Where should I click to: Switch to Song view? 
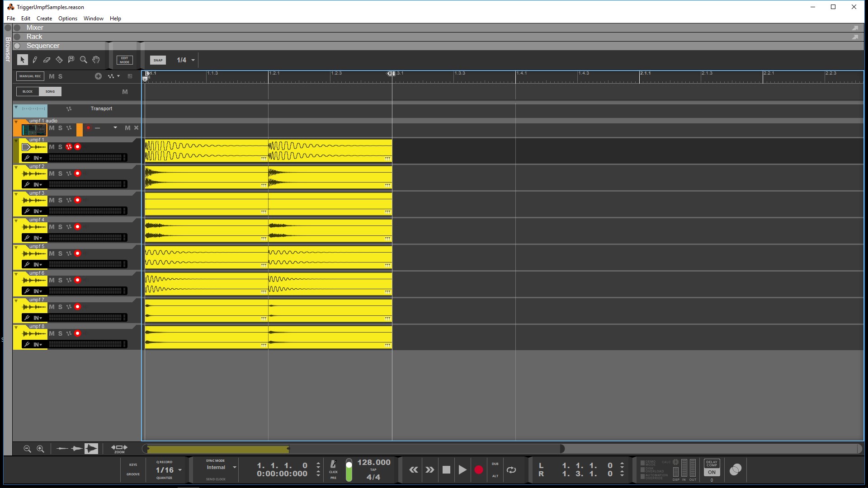pyautogui.click(x=50, y=92)
